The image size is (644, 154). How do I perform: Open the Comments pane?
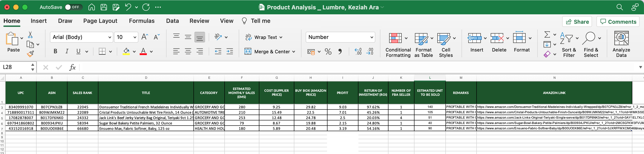(618, 22)
